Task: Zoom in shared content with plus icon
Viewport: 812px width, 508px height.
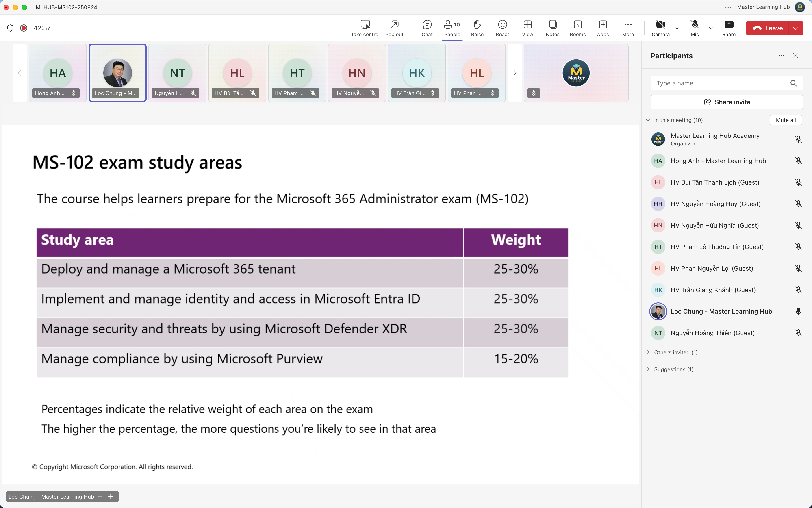Action: 111,497
